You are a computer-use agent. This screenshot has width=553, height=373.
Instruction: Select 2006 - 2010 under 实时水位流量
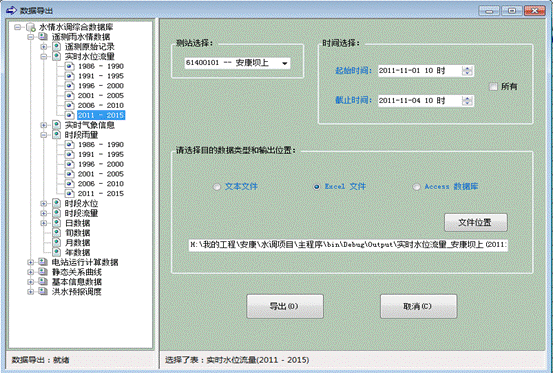tap(101, 105)
